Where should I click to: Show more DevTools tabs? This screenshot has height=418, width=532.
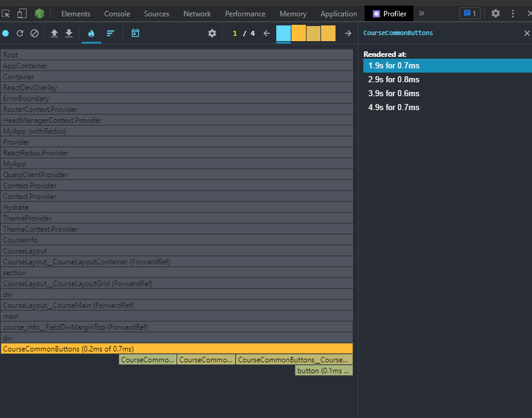[421, 13]
